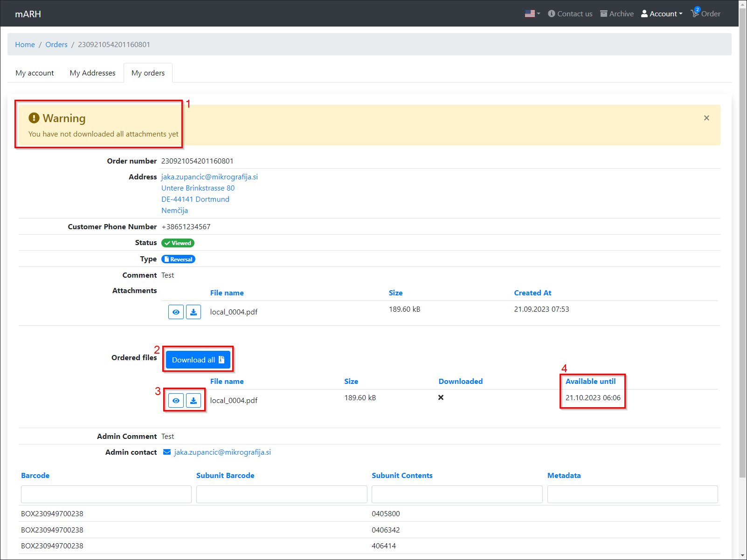
Task: Click the admin contact email link
Action: pyautogui.click(x=222, y=452)
